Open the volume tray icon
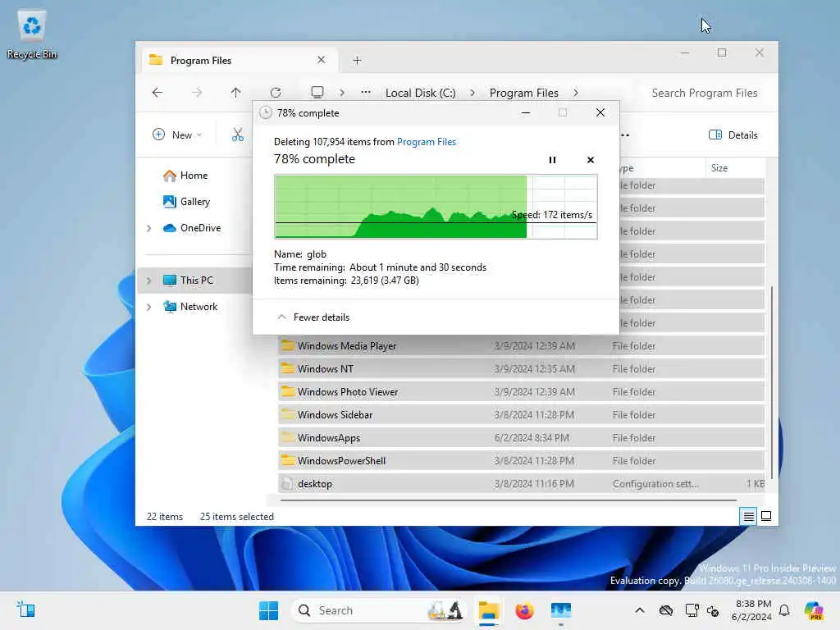The image size is (840, 630). pos(713,610)
